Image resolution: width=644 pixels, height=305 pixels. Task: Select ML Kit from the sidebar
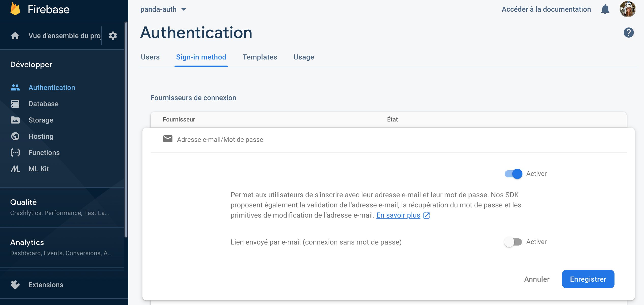[x=38, y=169]
